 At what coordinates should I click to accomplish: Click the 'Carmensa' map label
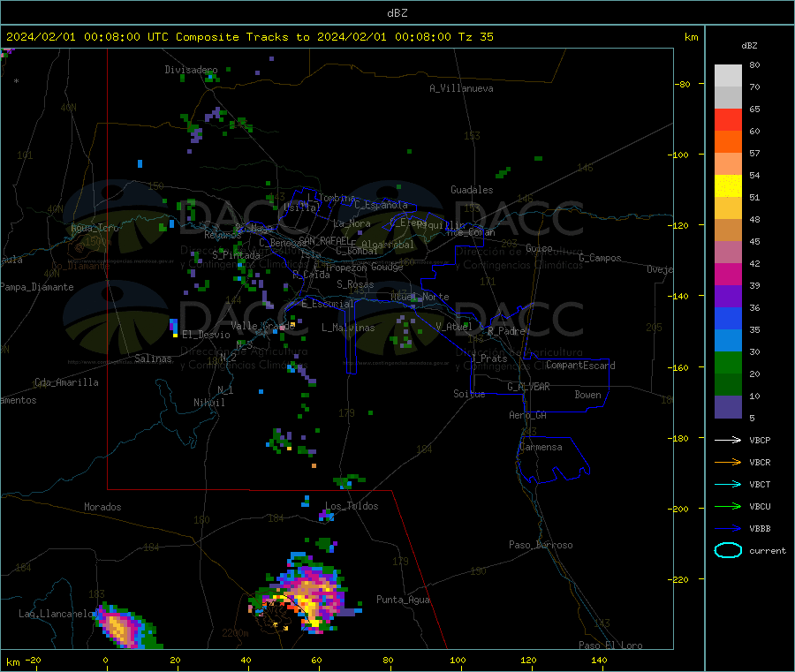(541, 448)
